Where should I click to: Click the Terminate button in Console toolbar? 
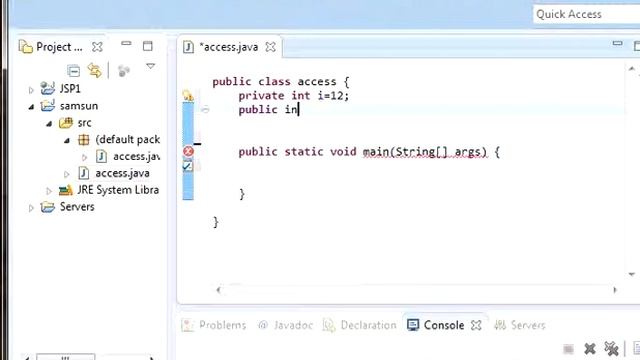pyautogui.click(x=568, y=349)
